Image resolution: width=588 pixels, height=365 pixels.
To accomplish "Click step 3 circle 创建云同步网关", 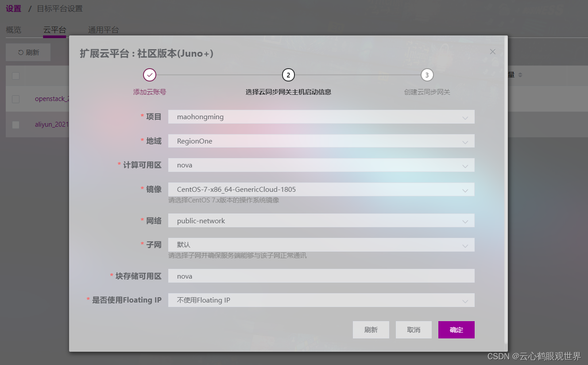I will [427, 75].
